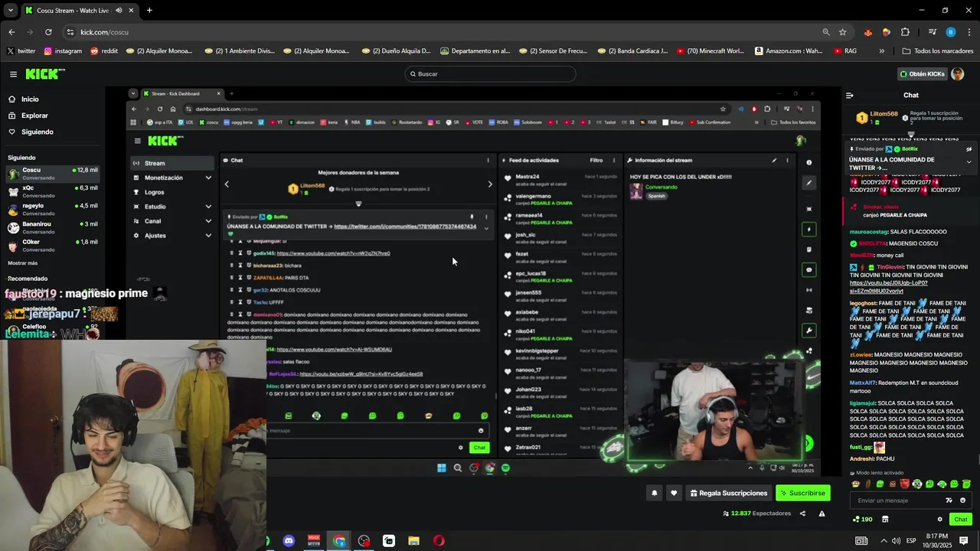The height and width of the screenshot is (551, 980).
Task: Open the rageylo channel from followed list
Action: (52, 210)
